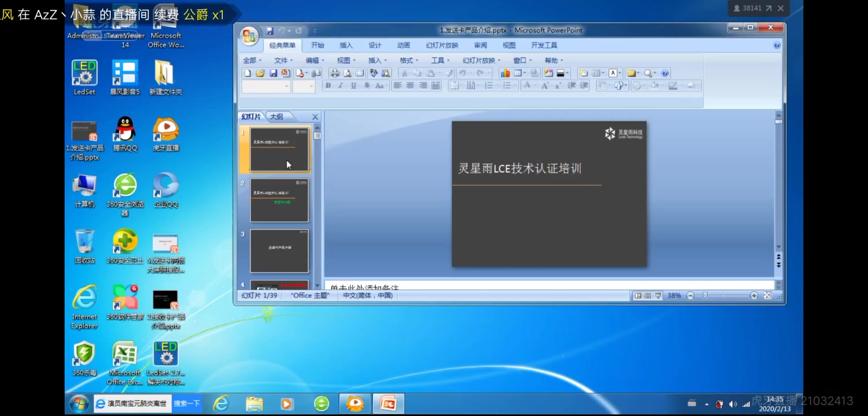
Task: Select 回收站 recycle bin icon
Action: (x=84, y=247)
